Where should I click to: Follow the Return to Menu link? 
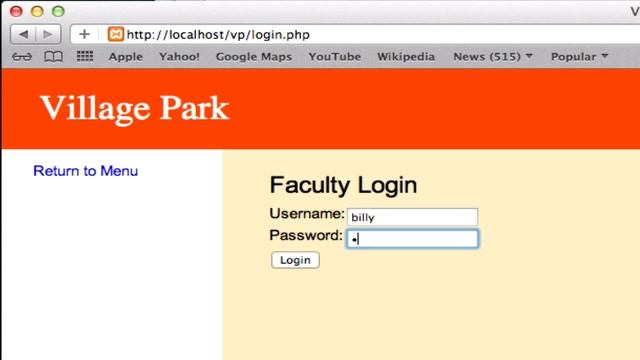point(85,171)
